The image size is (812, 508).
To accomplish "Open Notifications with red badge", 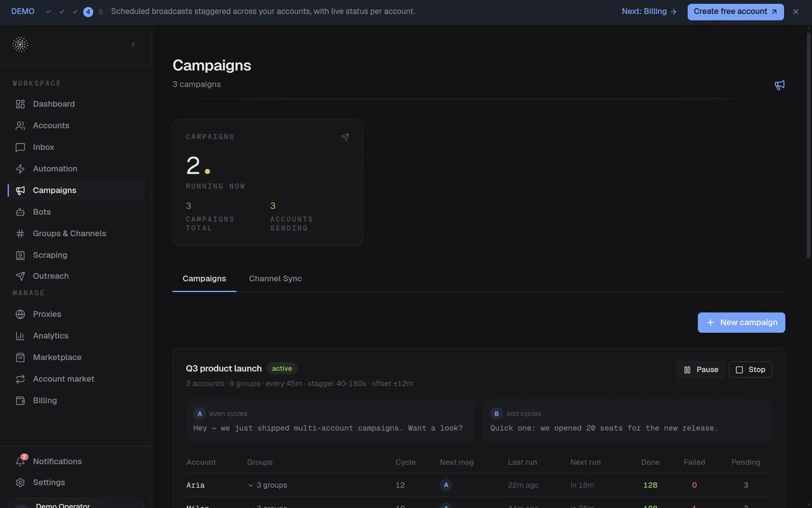I will point(76,462).
